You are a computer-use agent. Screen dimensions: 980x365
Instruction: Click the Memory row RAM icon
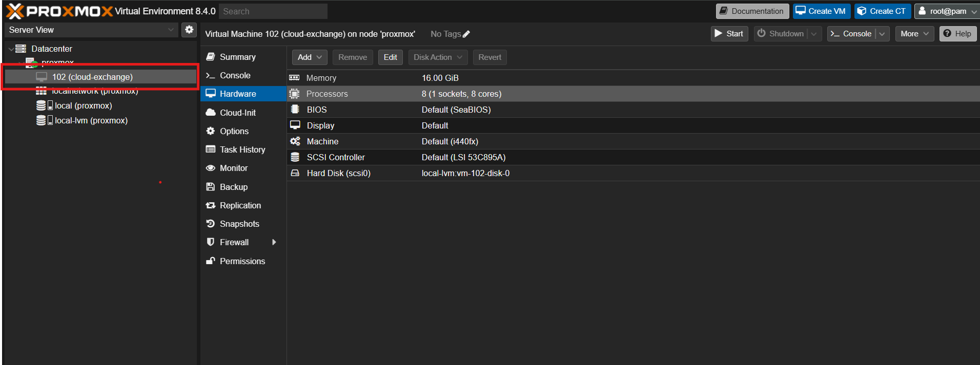point(294,78)
